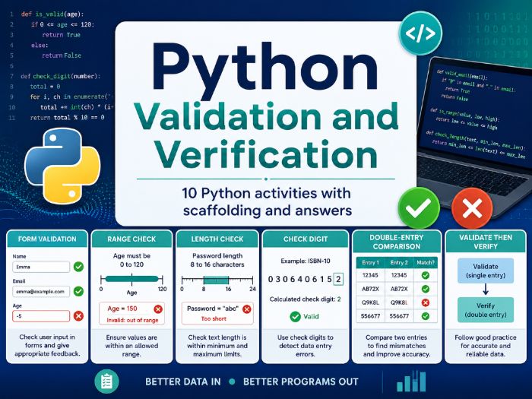Click the clipboard checklist icon in footer

point(107,382)
